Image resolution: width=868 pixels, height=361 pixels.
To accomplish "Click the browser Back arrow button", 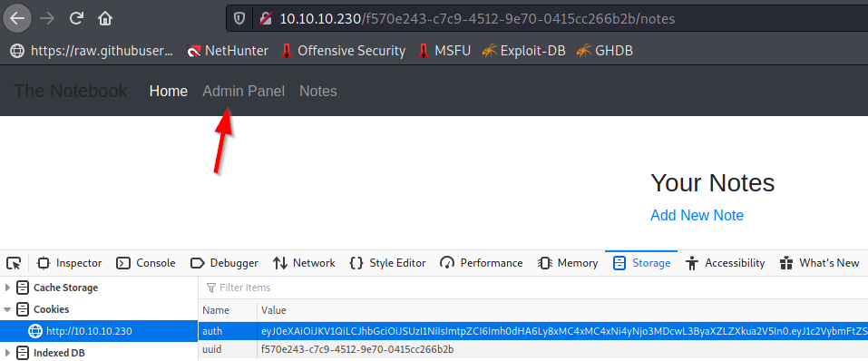I will [x=18, y=18].
